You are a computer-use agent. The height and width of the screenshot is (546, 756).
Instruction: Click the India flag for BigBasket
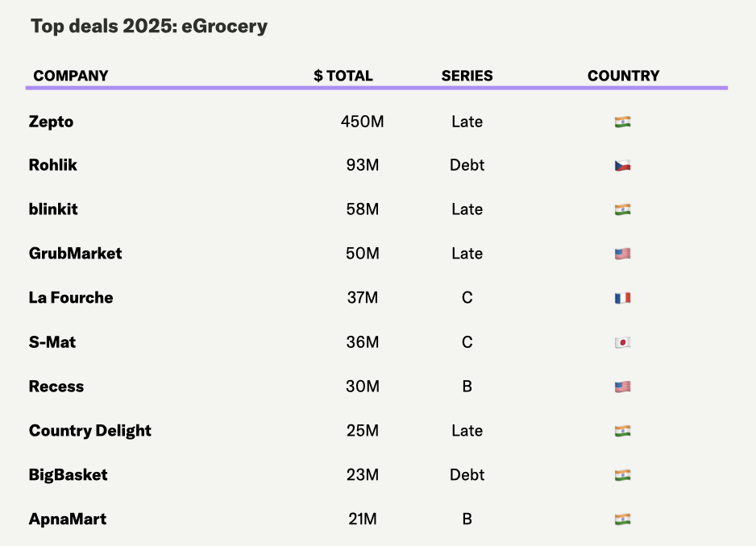pos(622,475)
